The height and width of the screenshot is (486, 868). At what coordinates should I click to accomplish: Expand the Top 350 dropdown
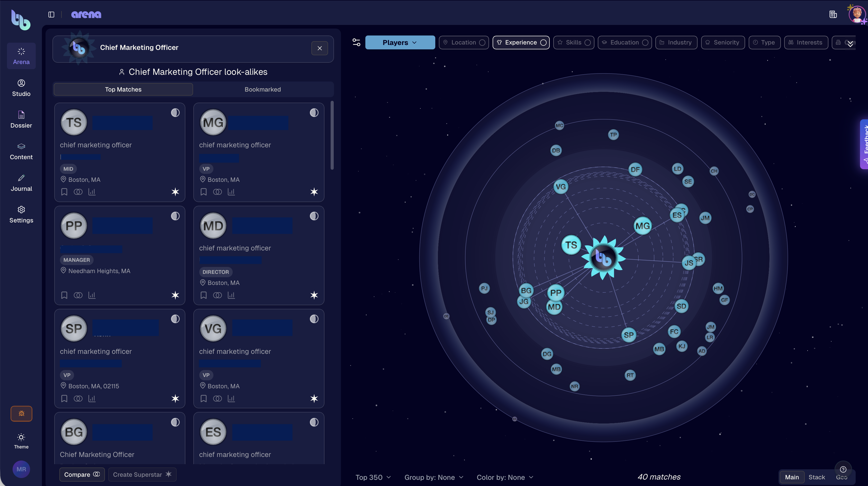coord(373,477)
